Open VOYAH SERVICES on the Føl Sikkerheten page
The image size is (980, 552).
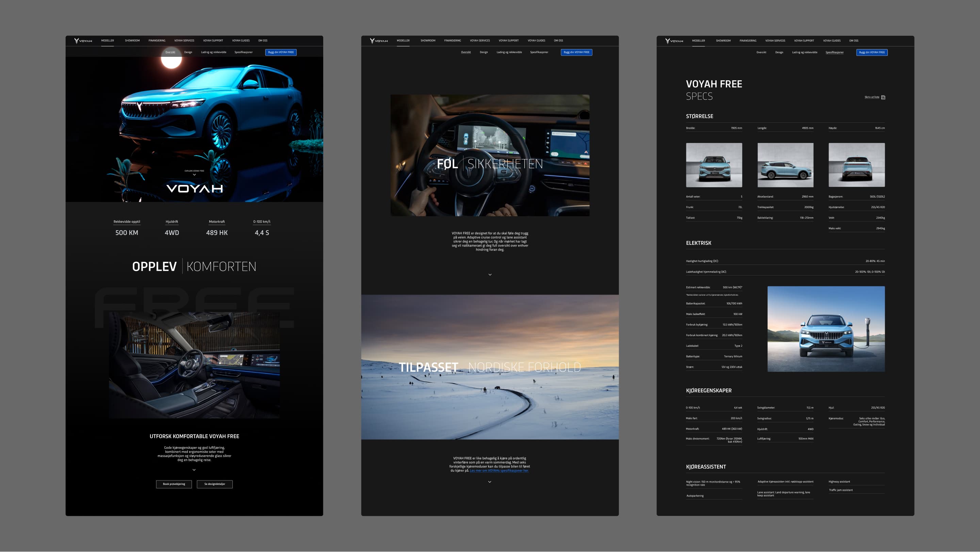pos(480,41)
